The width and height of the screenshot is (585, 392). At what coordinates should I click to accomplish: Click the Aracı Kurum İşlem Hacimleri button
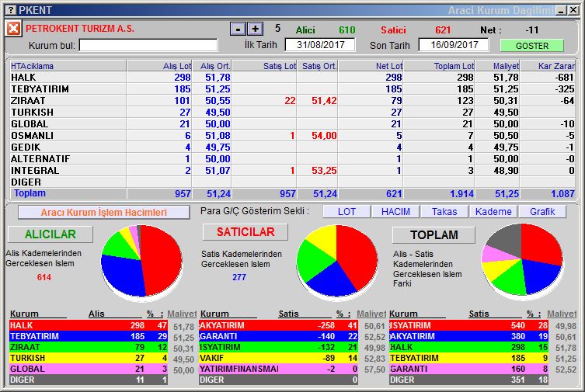[103, 212]
